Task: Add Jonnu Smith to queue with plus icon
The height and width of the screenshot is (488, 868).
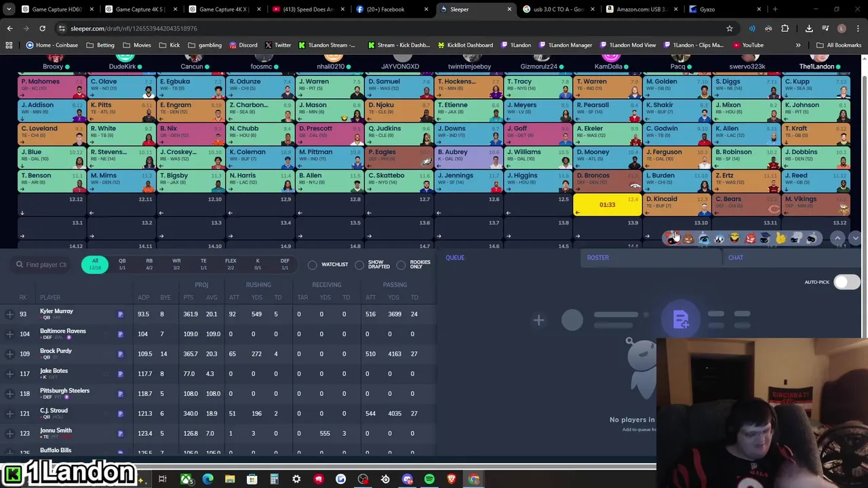Action: click(x=9, y=433)
